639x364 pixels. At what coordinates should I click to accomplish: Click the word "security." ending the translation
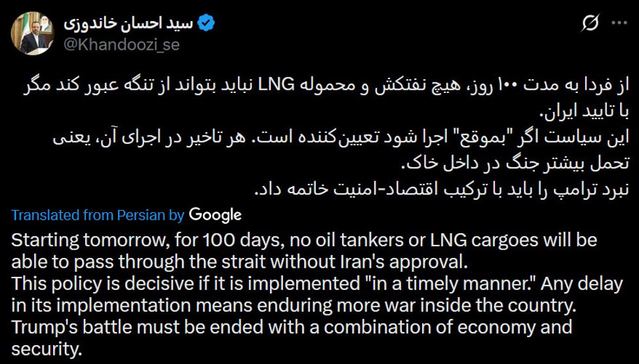[x=47, y=350]
